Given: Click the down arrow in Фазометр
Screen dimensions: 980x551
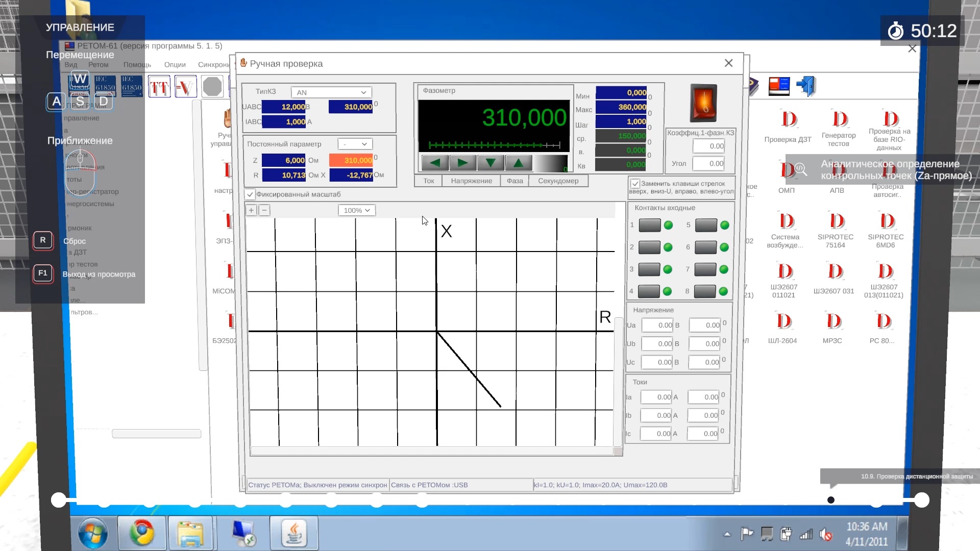Looking at the screenshot, I should (x=491, y=163).
